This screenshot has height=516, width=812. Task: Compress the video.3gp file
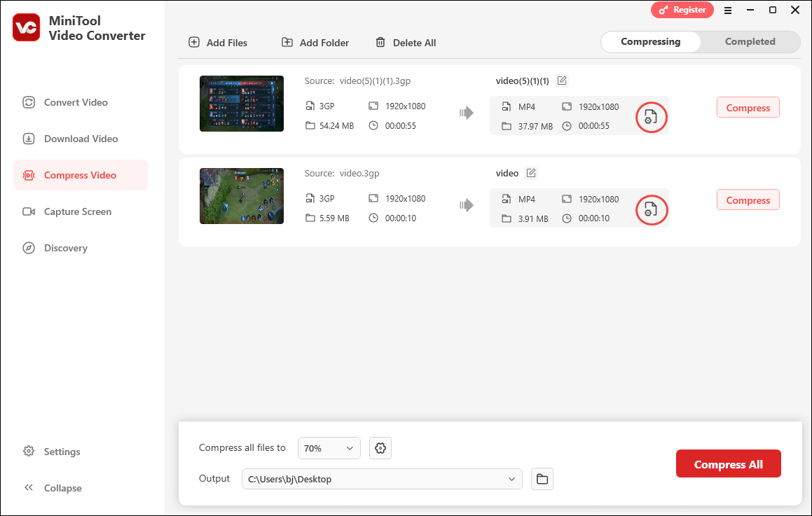click(748, 200)
